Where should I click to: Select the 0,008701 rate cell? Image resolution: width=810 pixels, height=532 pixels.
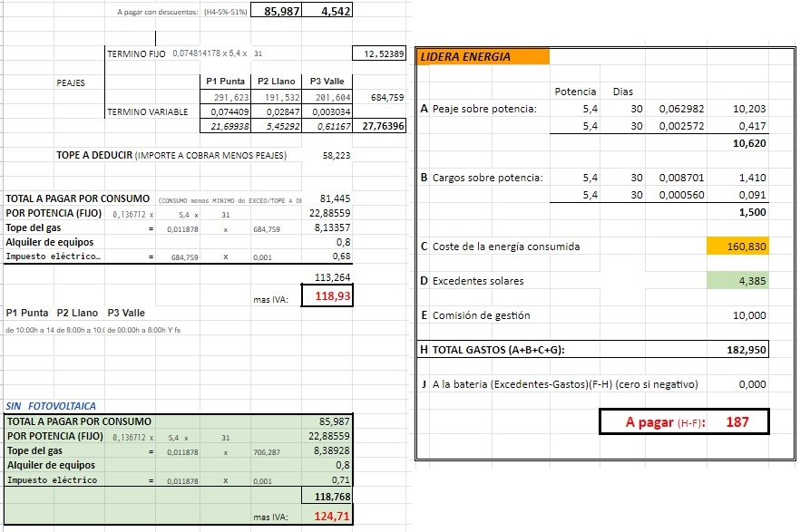point(676,178)
